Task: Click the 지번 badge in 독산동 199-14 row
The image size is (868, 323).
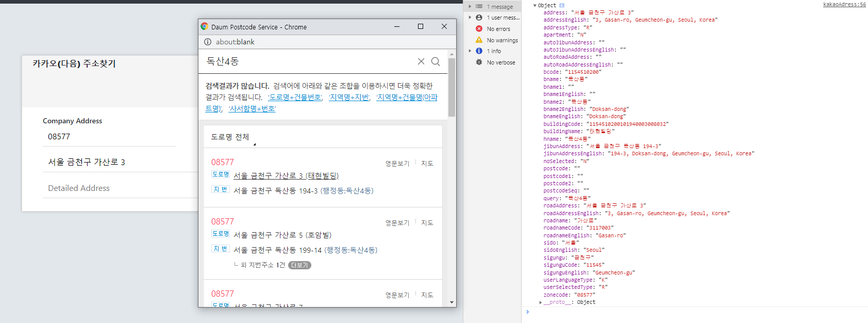Action: tap(221, 249)
